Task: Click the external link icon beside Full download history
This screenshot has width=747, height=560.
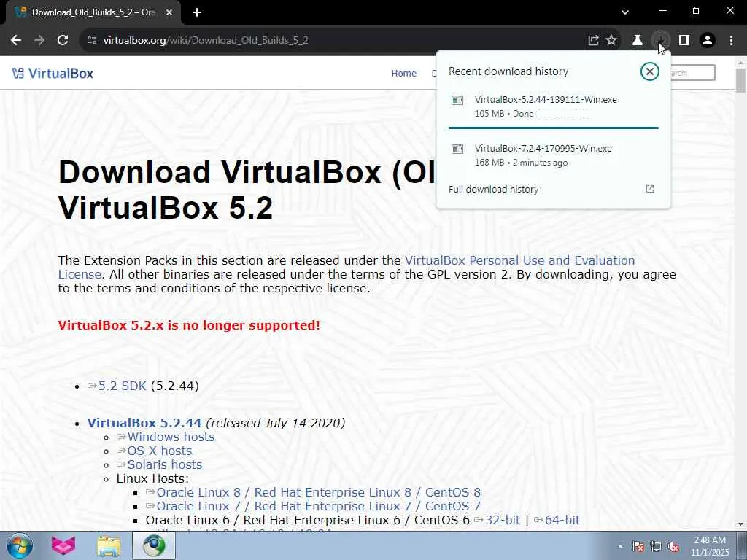Action: tap(650, 189)
